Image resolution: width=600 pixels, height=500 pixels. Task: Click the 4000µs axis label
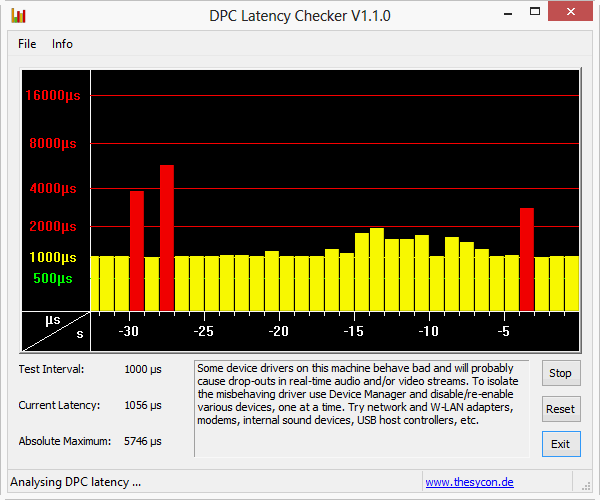tap(53, 189)
